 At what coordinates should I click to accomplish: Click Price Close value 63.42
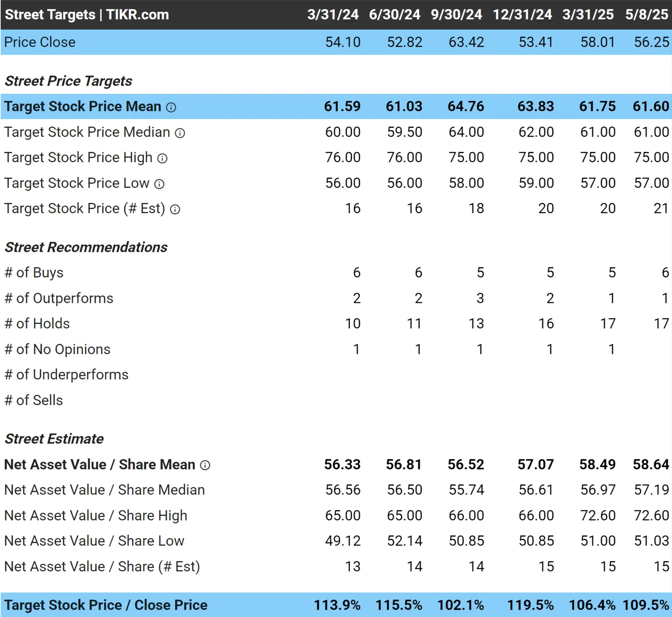click(x=466, y=42)
